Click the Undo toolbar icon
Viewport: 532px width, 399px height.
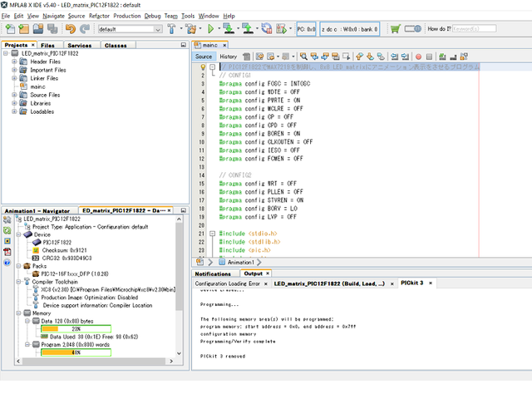tap(70, 29)
